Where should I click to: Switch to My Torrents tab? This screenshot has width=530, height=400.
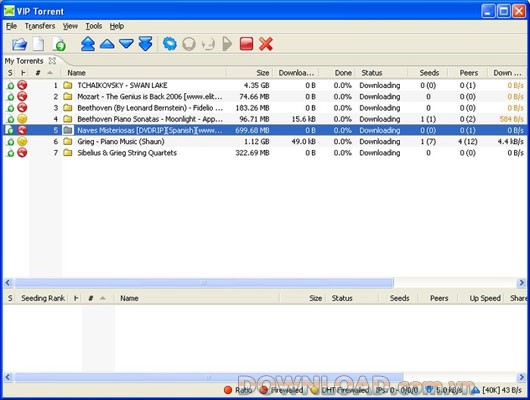click(24, 61)
